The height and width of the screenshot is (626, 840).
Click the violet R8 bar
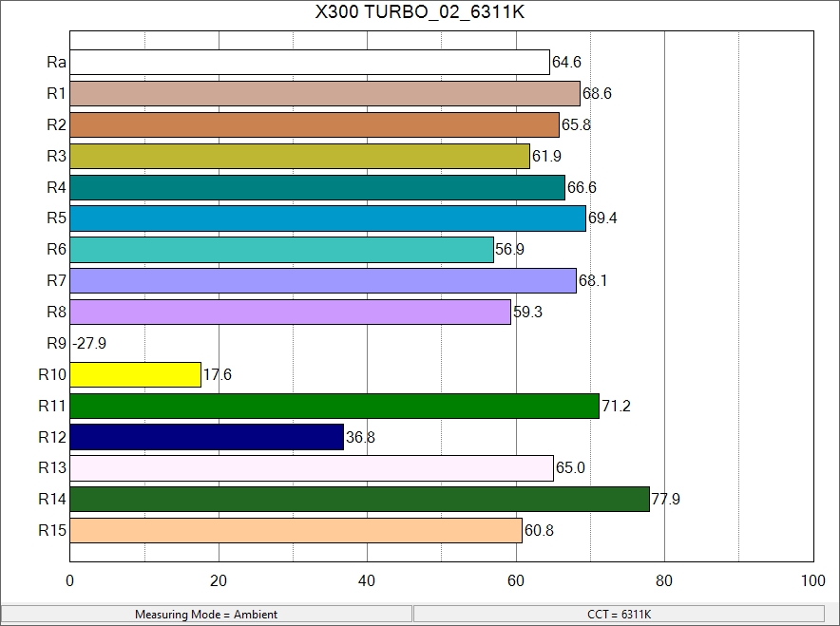pyautogui.click(x=290, y=312)
